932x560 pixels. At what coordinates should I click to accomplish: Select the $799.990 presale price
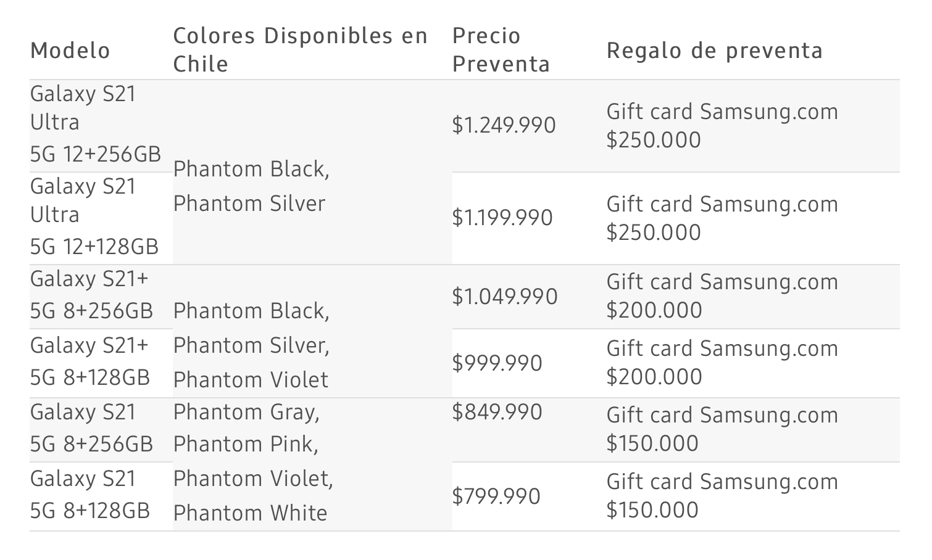coord(496,496)
